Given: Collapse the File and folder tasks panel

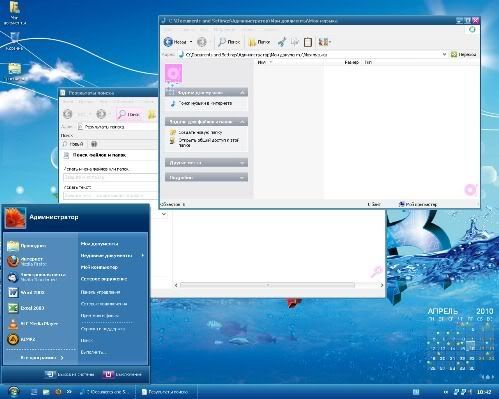Looking at the screenshot, I should pyautogui.click(x=206, y=122).
